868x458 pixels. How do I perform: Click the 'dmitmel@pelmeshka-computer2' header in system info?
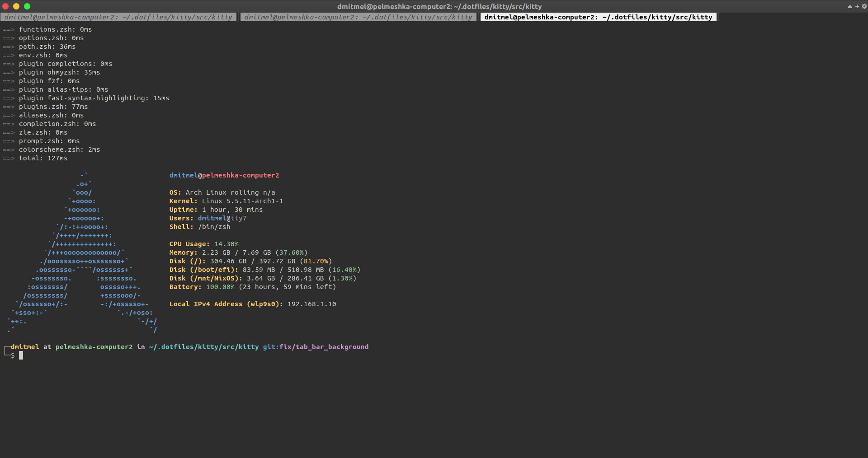click(224, 175)
